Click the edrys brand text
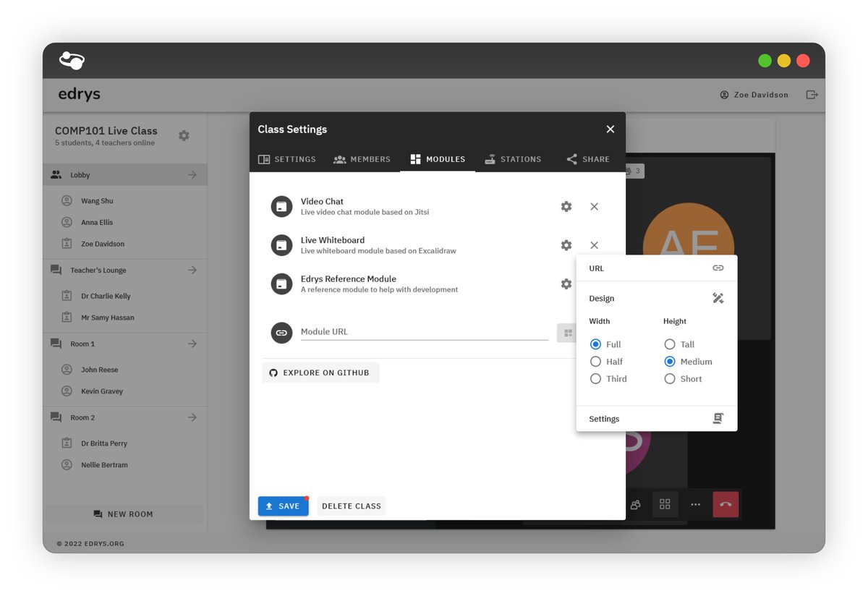The image size is (868, 596). [x=80, y=95]
